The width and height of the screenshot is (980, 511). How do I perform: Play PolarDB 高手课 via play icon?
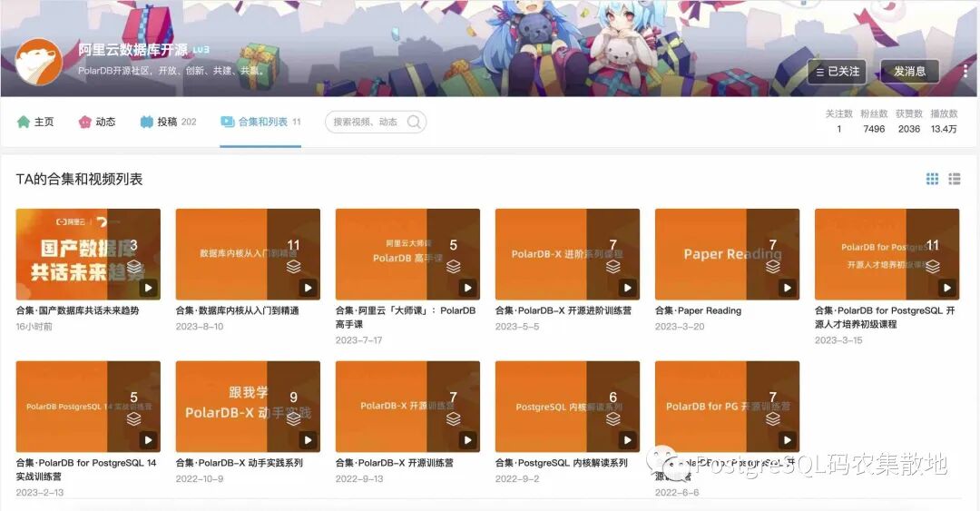[x=467, y=288]
